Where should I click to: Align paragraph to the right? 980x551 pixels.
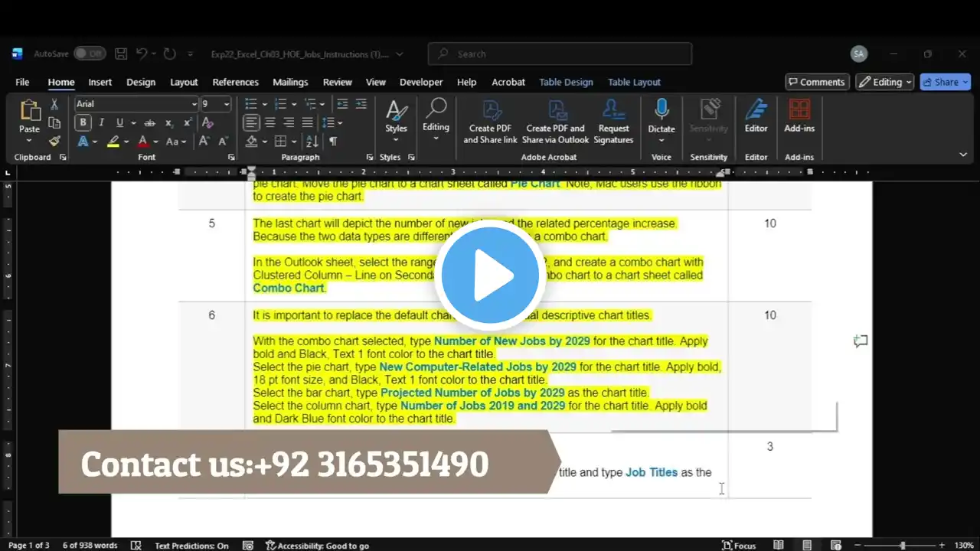coord(289,122)
